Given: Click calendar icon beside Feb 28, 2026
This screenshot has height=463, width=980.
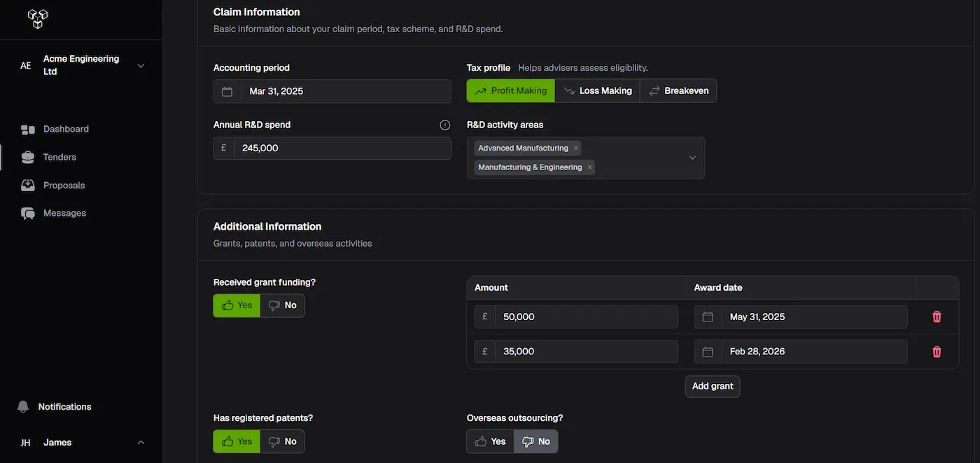Looking at the screenshot, I should pyautogui.click(x=708, y=352).
